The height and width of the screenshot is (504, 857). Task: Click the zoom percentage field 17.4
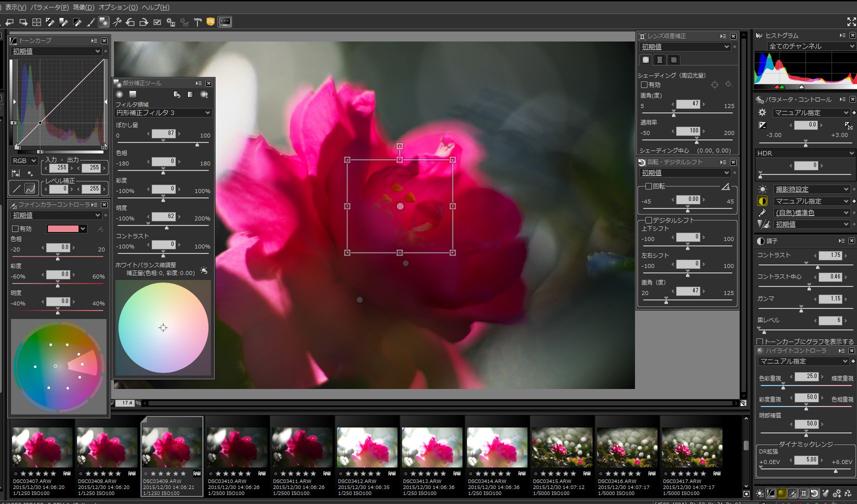pos(125,403)
